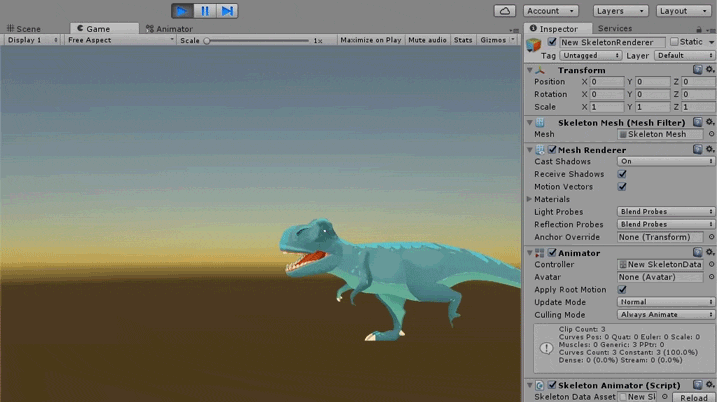Collapse the Skeleton Mesh filter component

coord(530,123)
